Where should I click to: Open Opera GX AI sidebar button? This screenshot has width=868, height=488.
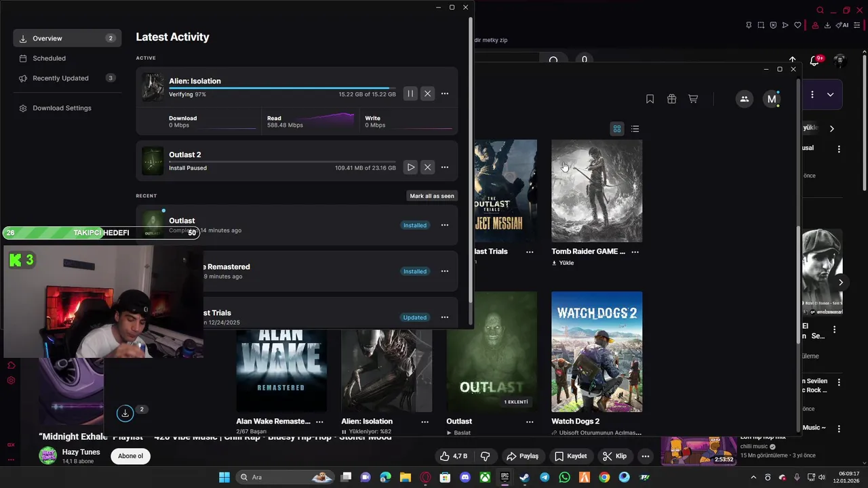(x=844, y=25)
